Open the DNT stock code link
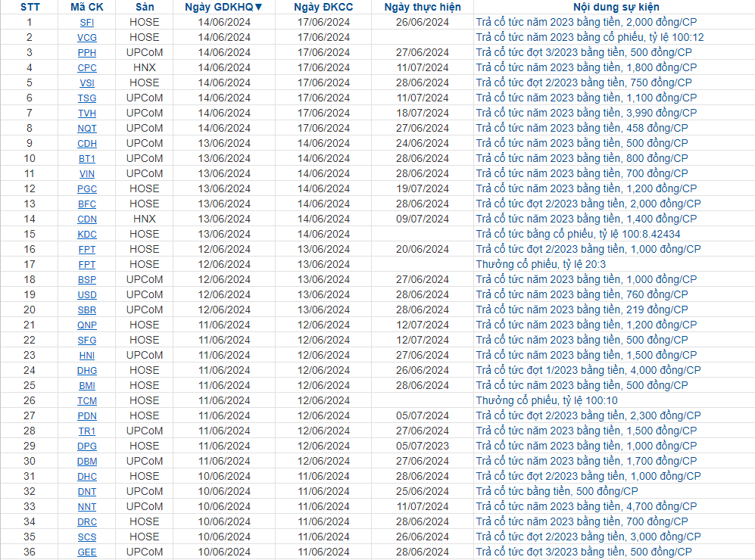 (86, 492)
